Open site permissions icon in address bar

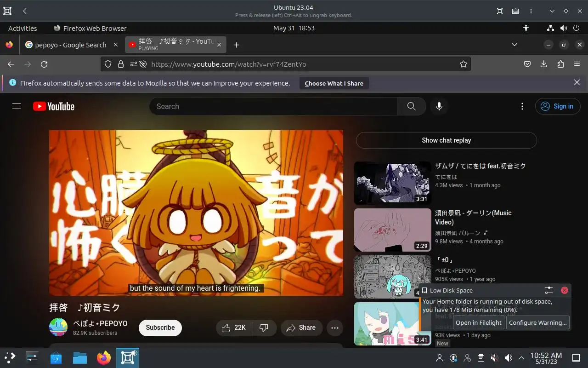tap(133, 64)
